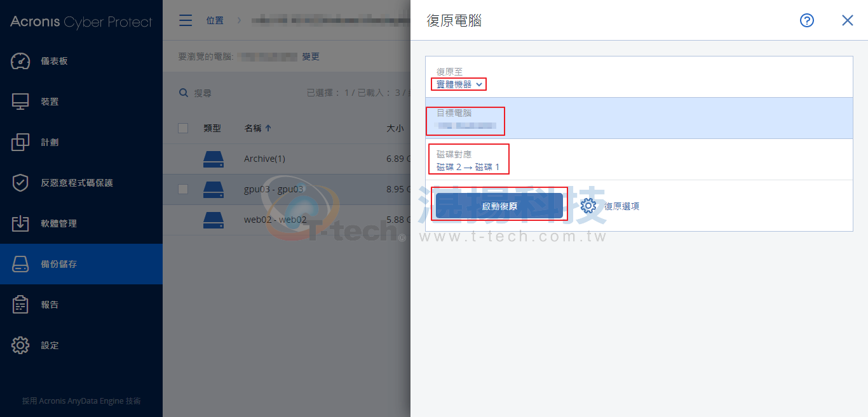This screenshot has width=868, height=417.
Task: Open the 磁碟對應 disk mapping section
Action: pos(639,159)
